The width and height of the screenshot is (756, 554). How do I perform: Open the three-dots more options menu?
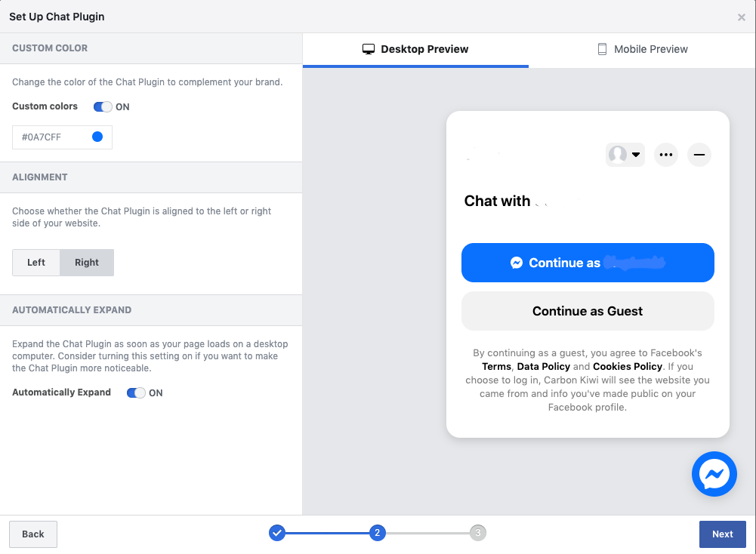pos(666,155)
